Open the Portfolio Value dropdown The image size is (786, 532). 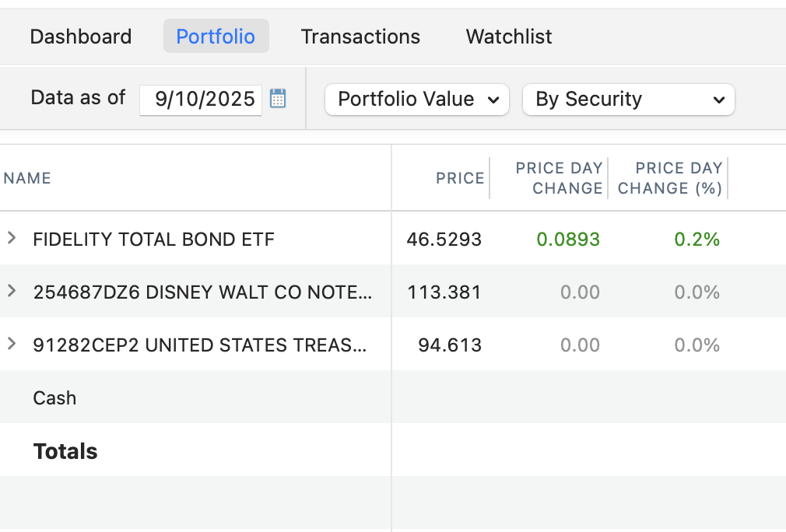(x=416, y=100)
